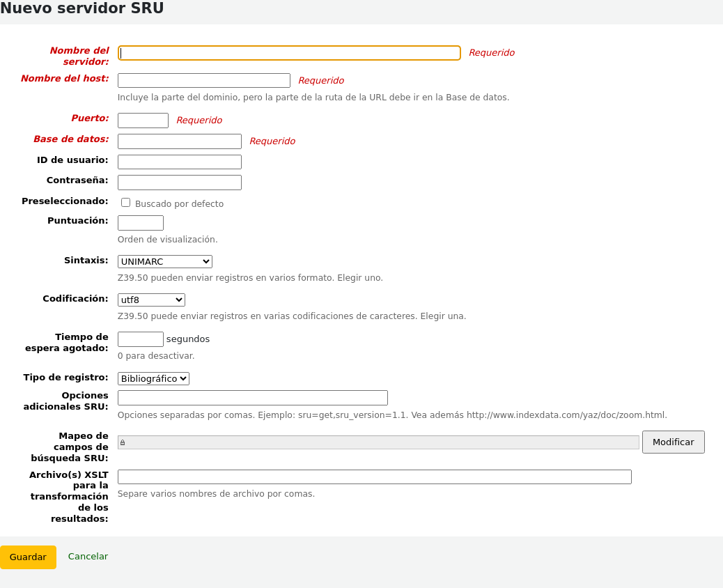Open the Sintaxis dropdown showing UNIMARC
Screen dimensions: 723x588
(x=164, y=261)
